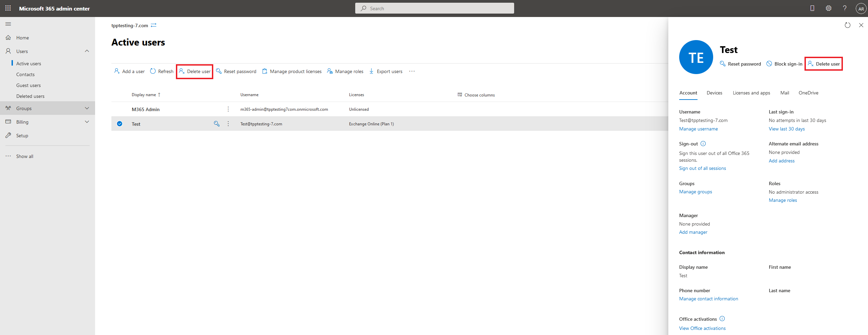Collapse the navigation pane with the hamburger icon

[x=8, y=24]
